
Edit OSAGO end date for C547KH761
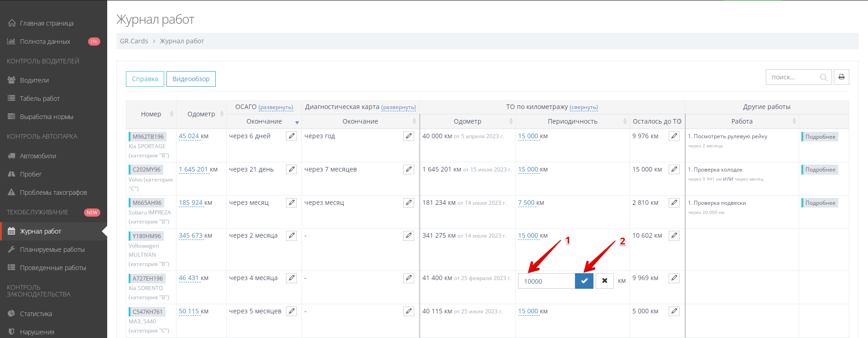coord(291,311)
